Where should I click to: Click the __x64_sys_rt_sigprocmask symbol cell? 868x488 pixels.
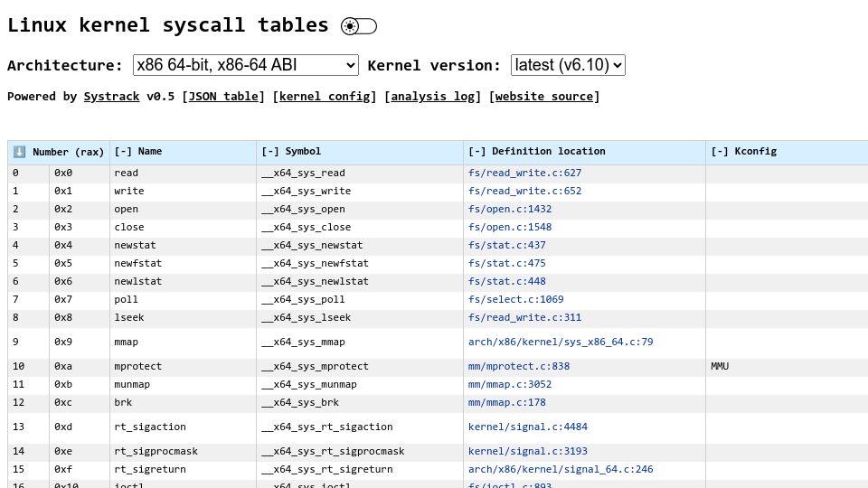pyautogui.click(x=360, y=451)
